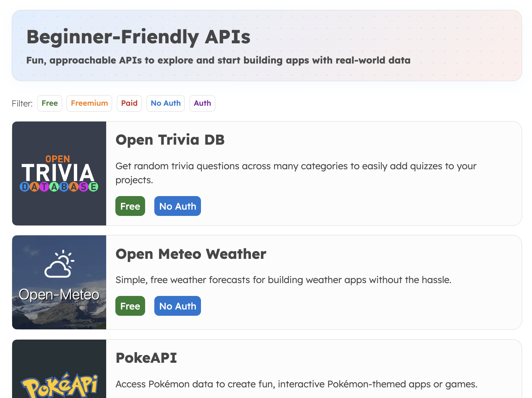Viewport: 532px width, 398px height.
Task: Open the Open Trivia DB title
Action: point(170,140)
